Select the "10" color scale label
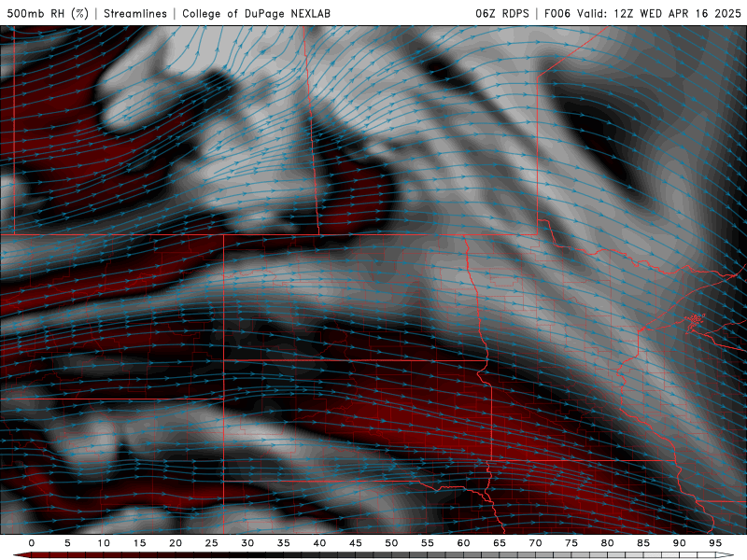The height and width of the screenshot is (560, 747). [104, 543]
